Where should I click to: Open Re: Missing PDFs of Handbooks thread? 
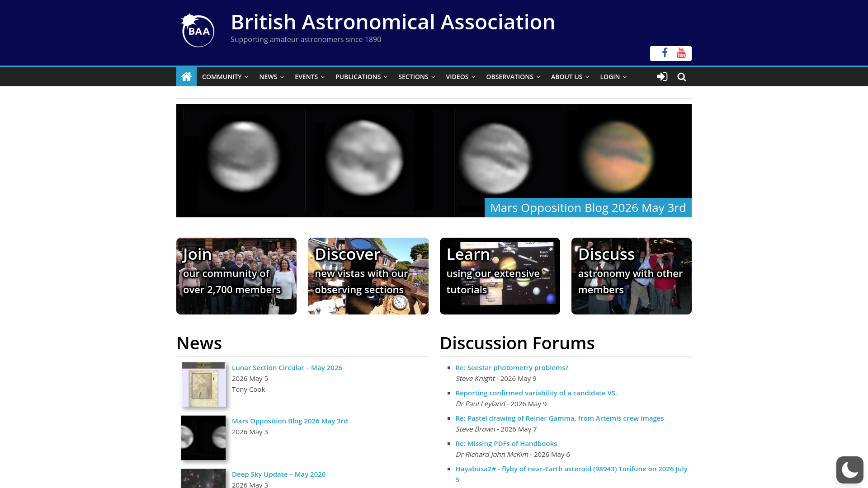tap(506, 444)
